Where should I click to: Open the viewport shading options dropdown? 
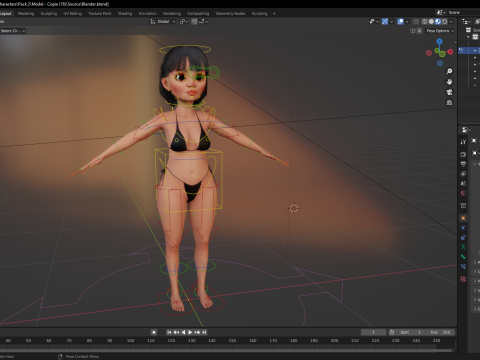point(451,21)
